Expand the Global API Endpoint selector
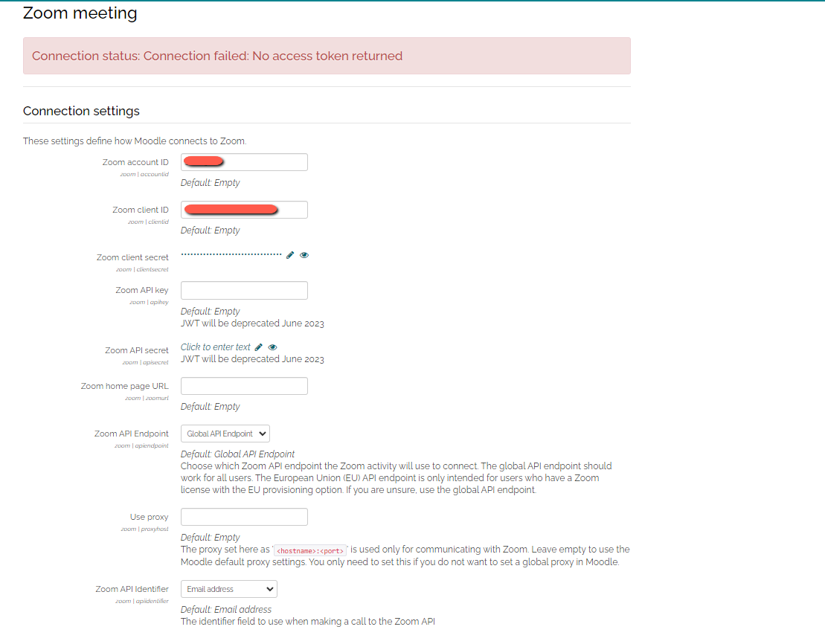The image size is (825, 644). [x=225, y=433]
